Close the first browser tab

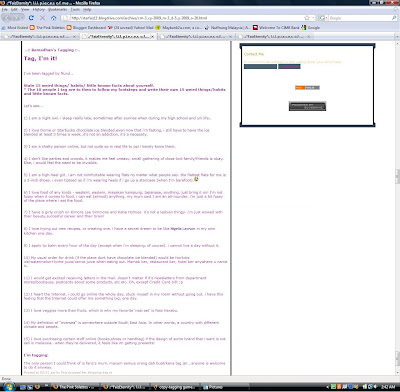point(74,36)
